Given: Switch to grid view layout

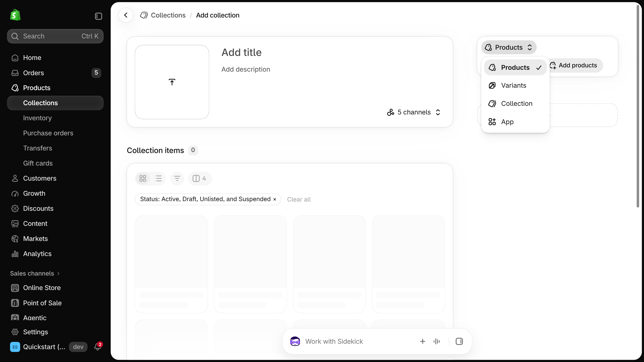Looking at the screenshot, I should (x=143, y=178).
